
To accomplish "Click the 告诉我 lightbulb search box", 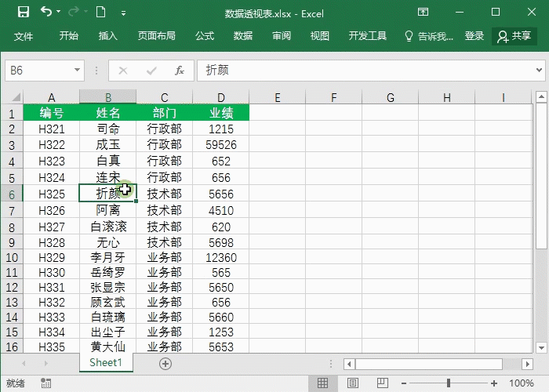I will point(428,36).
